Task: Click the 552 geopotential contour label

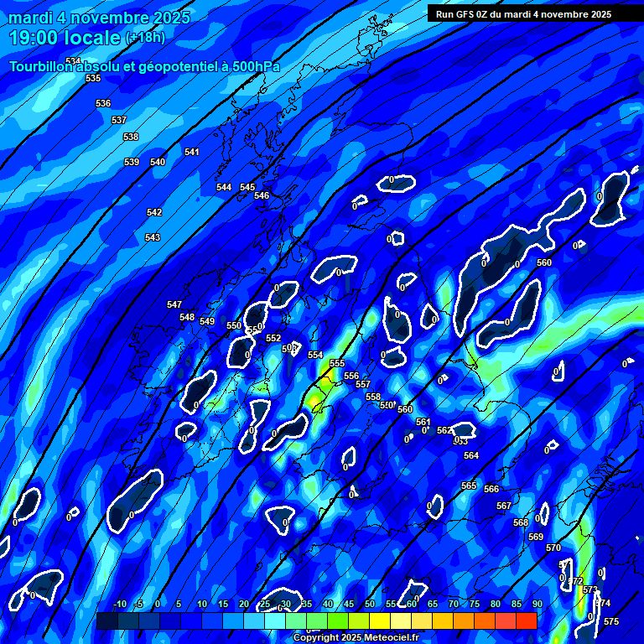Action: click(x=273, y=338)
